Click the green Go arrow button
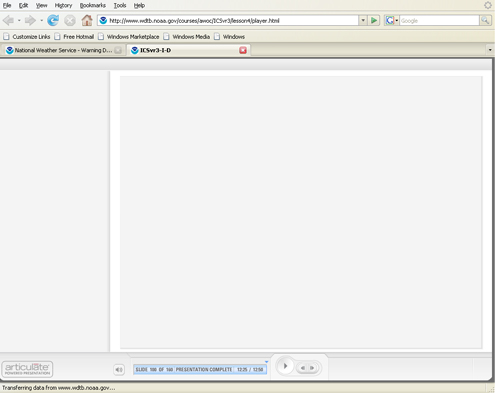The width and height of the screenshot is (495, 393). point(374,21)
